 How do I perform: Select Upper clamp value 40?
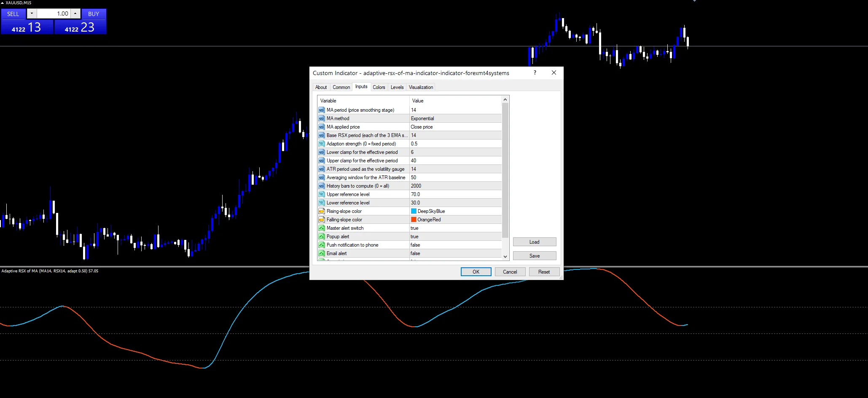click(x=456, y=161)
